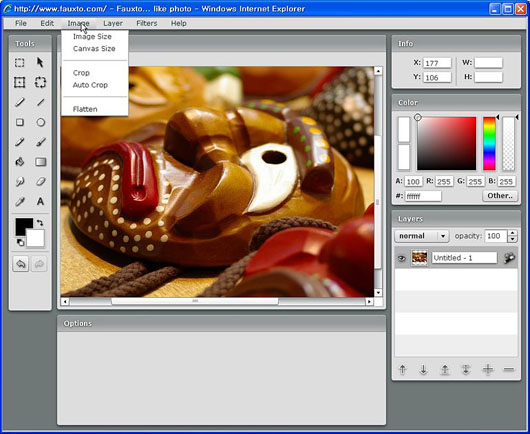Viewport: 530px width, 434px height.
Task: Choose the ellipse shape tool
Action: tap(41, 122)
